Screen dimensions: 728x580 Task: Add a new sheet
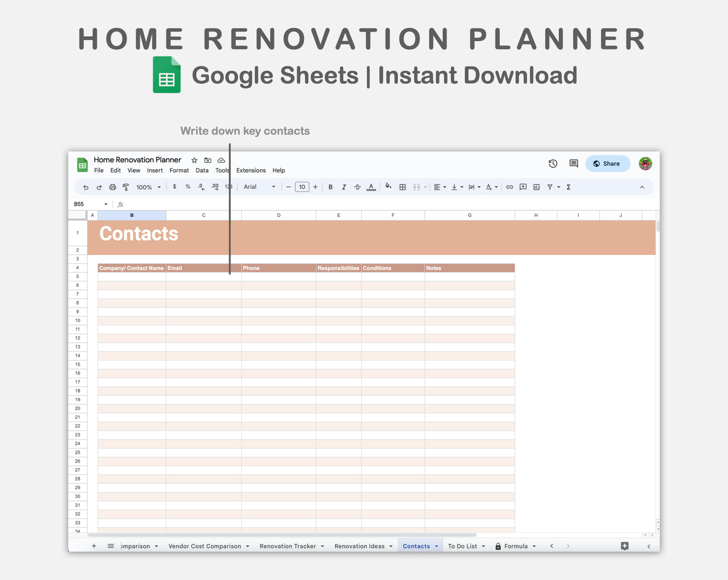tap(94, 546)
